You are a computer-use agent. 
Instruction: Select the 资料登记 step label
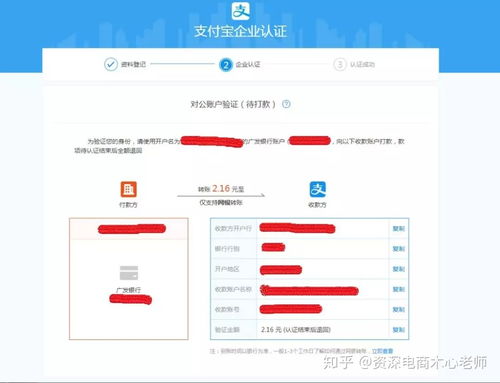click(133, 64)
